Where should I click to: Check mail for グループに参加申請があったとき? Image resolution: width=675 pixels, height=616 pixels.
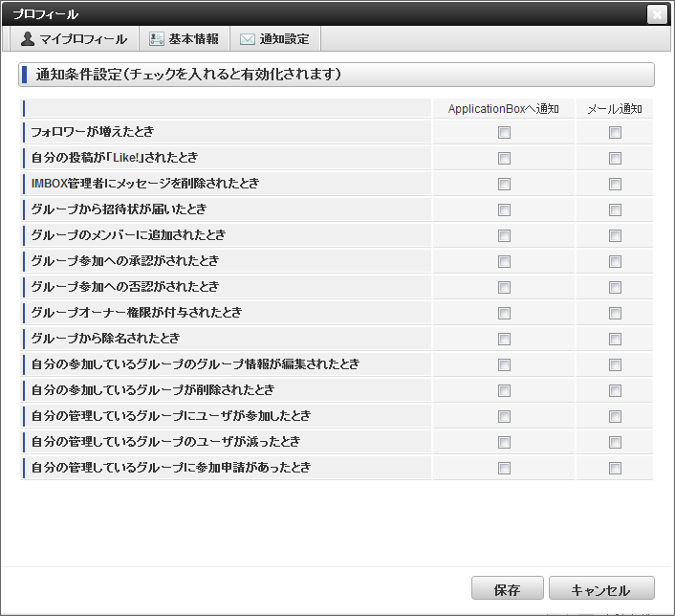click(x=615, y=469)
